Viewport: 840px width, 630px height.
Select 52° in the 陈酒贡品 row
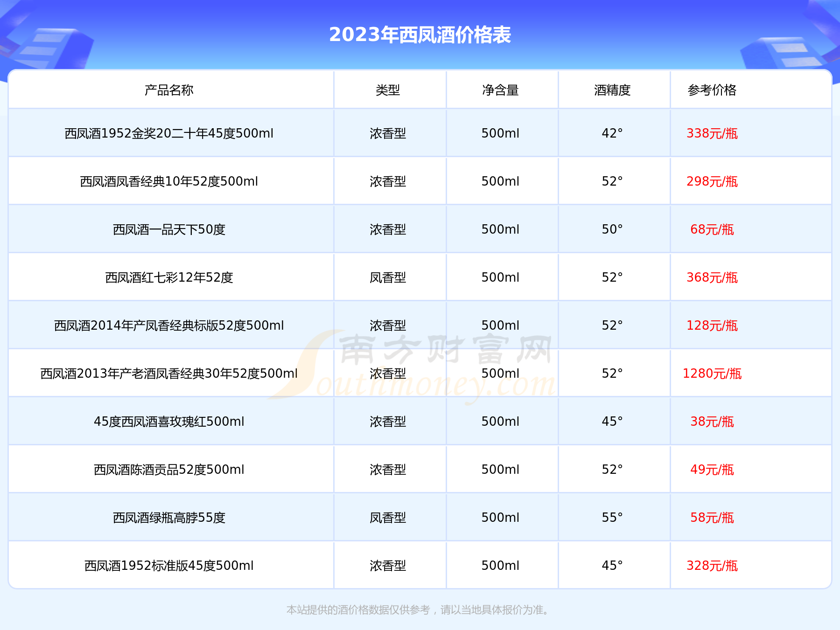click(612, 470)
